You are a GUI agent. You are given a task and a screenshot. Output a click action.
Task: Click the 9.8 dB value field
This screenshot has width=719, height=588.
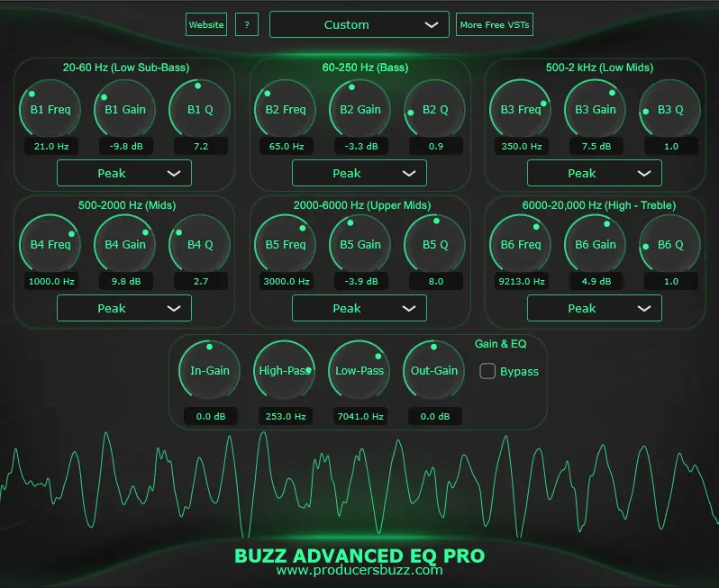tap(126, 281)
